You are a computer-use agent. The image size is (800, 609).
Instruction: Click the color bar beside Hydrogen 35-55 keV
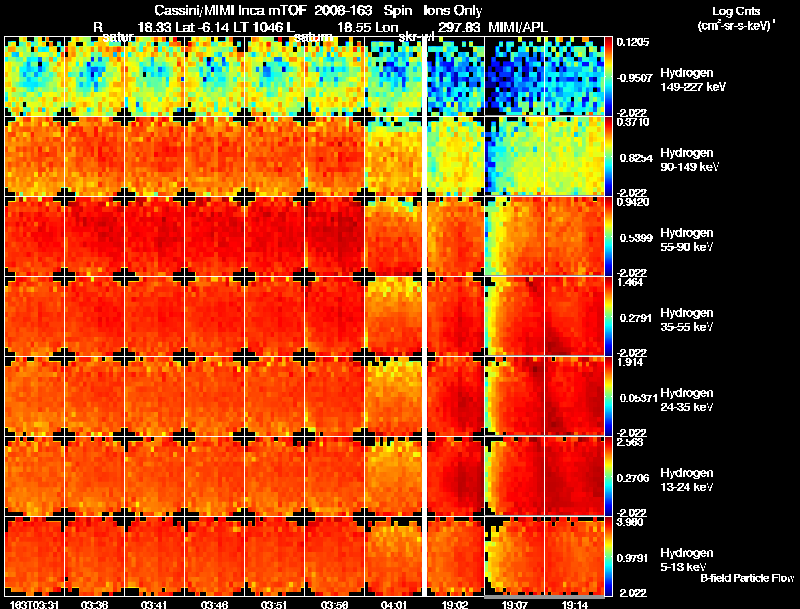pos(608,316)
